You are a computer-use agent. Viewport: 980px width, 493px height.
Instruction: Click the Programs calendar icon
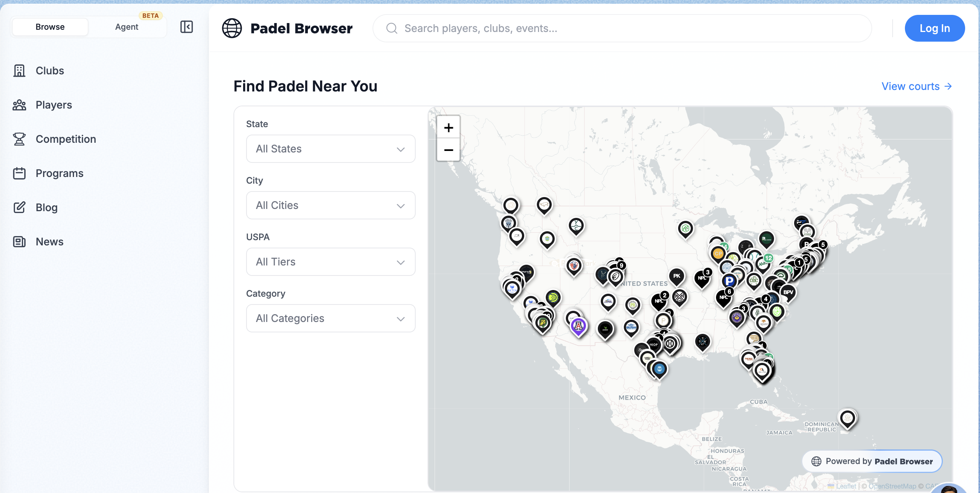[x=19, y=174]
